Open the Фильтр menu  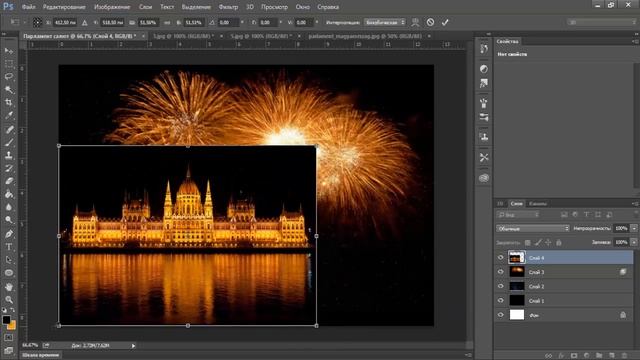[228, 7]
